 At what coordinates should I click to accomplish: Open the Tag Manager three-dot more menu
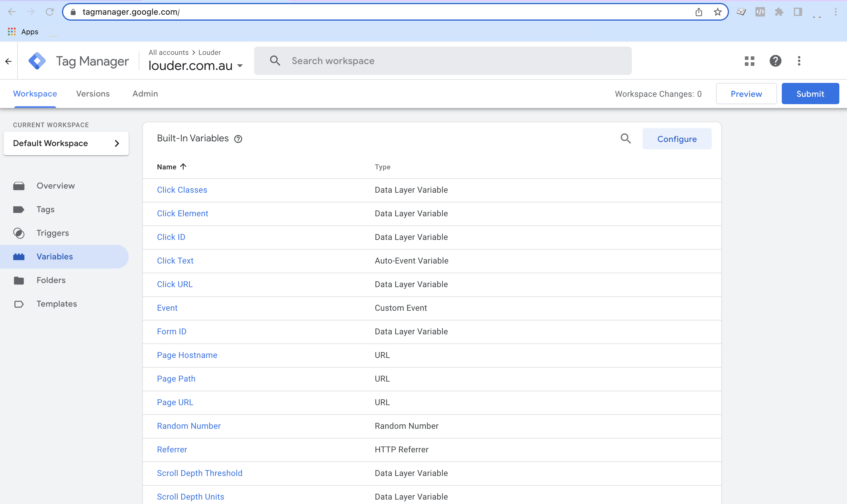tap(799, 61)
